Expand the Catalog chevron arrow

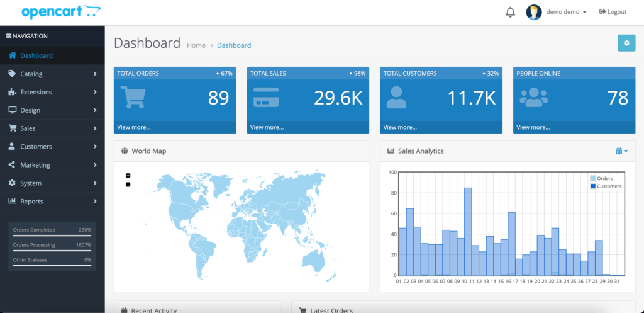(95, 74)
